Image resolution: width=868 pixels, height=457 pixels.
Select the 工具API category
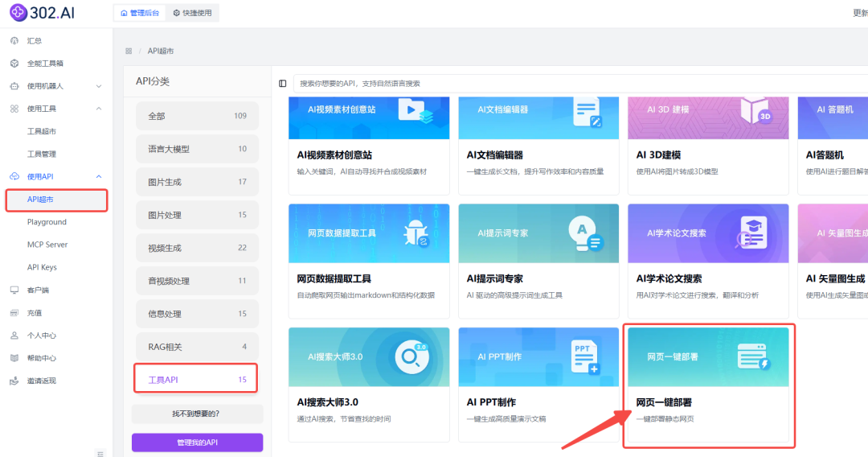point(196,379)
